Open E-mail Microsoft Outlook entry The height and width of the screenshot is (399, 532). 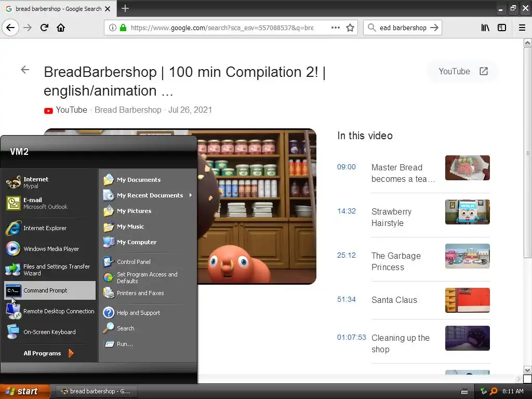(49, 203)
